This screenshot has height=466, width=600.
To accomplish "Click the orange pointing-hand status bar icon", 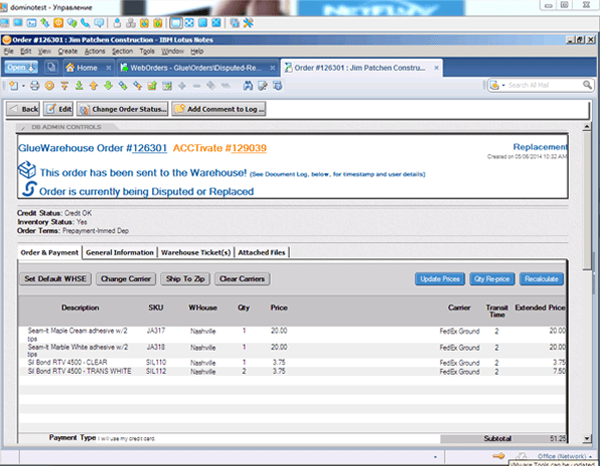I will coord(499,456).
